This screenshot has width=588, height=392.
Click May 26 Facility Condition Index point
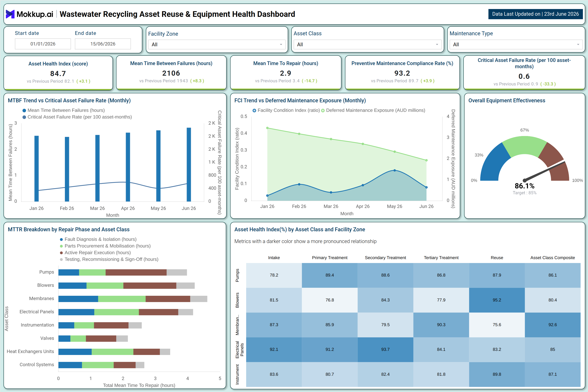[395, 171]
